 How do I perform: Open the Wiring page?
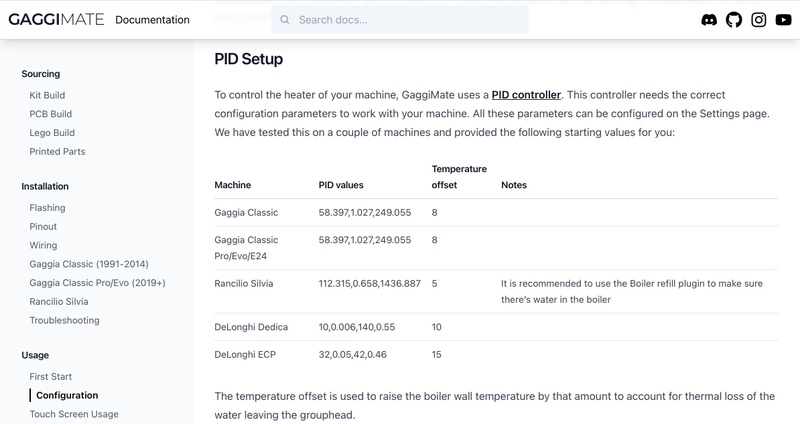tap(43, 245)
